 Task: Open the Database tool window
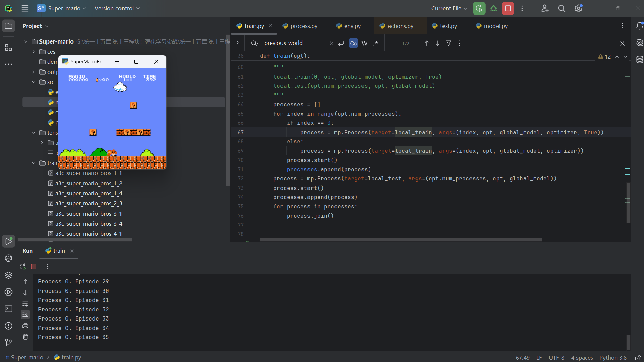click(639, 60)
